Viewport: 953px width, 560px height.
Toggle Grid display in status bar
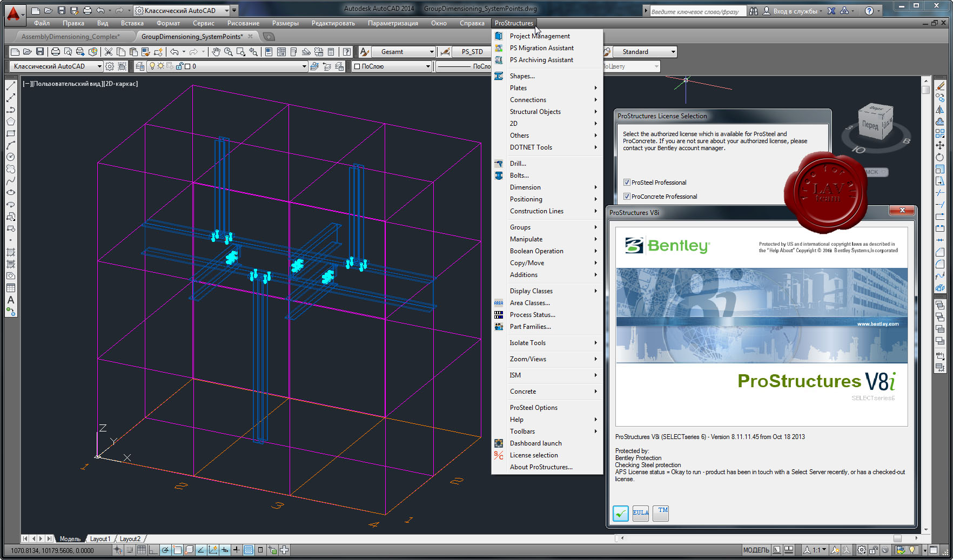point(141,550)
